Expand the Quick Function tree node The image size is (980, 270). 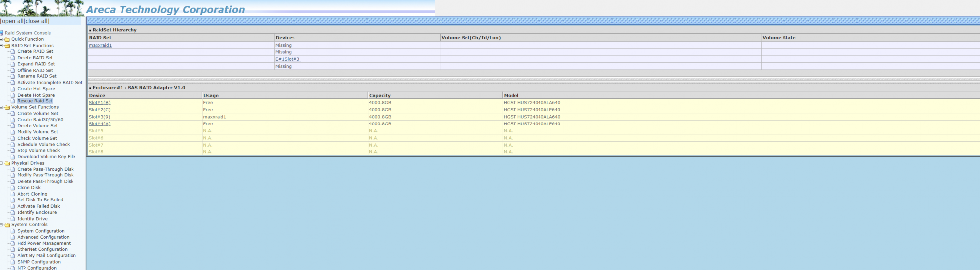pos(1,39)
